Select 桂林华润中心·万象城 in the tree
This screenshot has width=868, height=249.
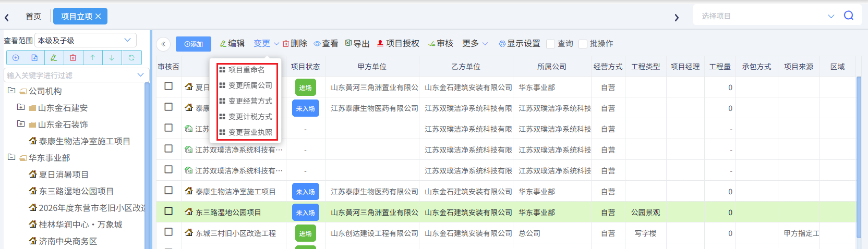point(80,225)
